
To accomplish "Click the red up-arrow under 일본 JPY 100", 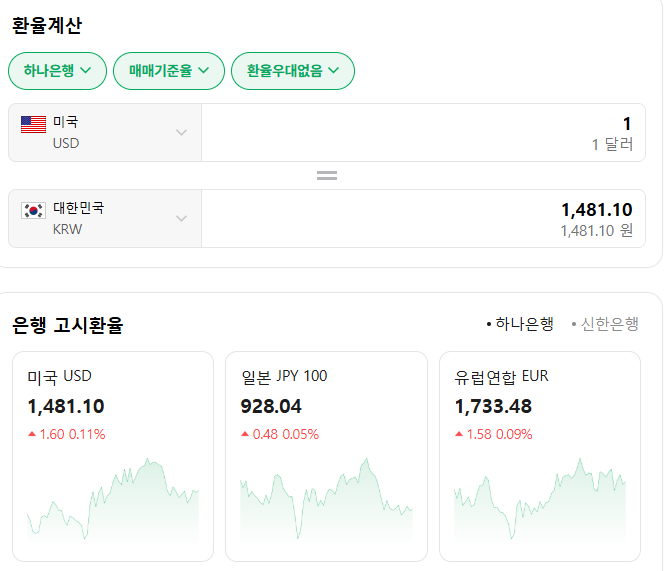I will tap(245, 434).
